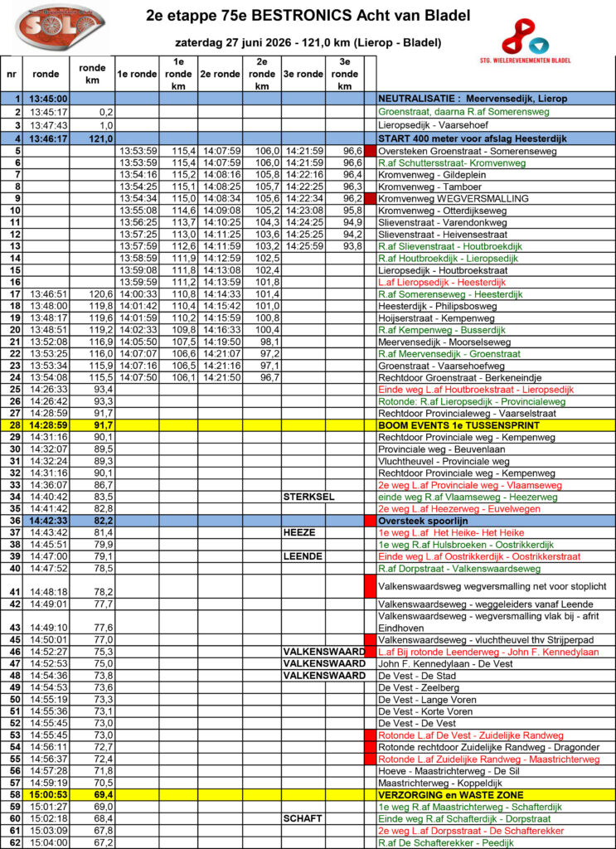Image resolution: width=616 pixels, height=849 pixels.
Task: Click 'Einde weg L.af Houtbroekstraat - Lieropsedijk'
Action: [476, 390]
